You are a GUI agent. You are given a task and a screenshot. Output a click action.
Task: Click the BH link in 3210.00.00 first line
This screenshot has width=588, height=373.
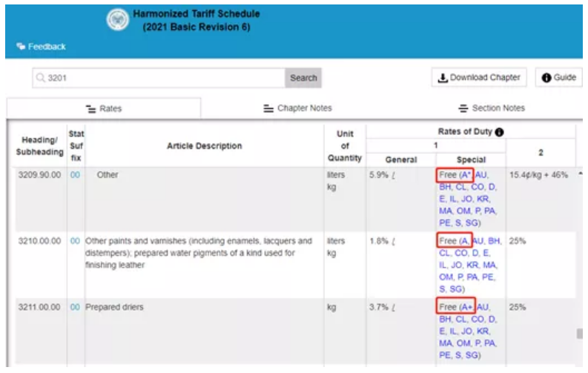coord(495,241)
